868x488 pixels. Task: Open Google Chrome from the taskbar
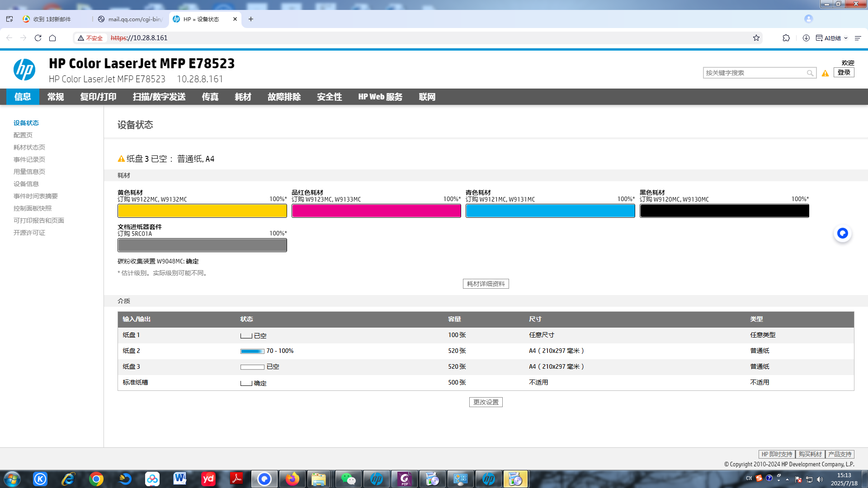pyautogui.click(x=96, y=479)
